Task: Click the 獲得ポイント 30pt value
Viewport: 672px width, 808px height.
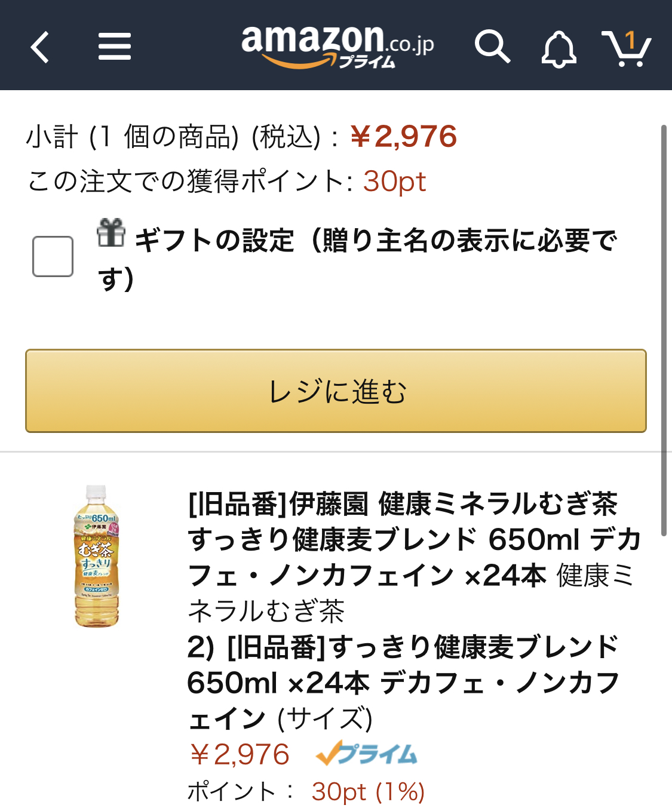Action: 394,181
